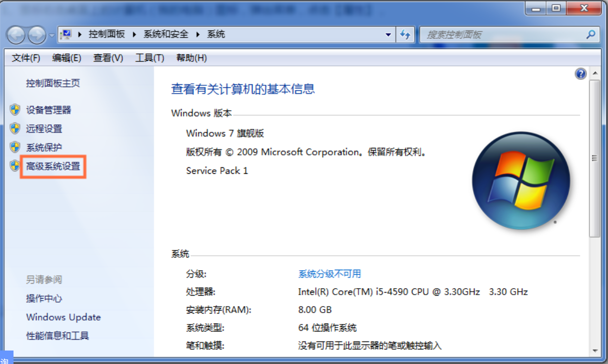608x364 pixels.
Task: Click the Service Pack 1 text
Action: coord(217,170)
